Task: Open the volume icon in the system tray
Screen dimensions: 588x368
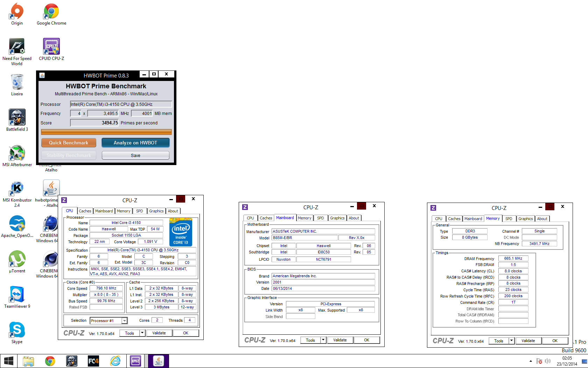Action: pos(548,361)
